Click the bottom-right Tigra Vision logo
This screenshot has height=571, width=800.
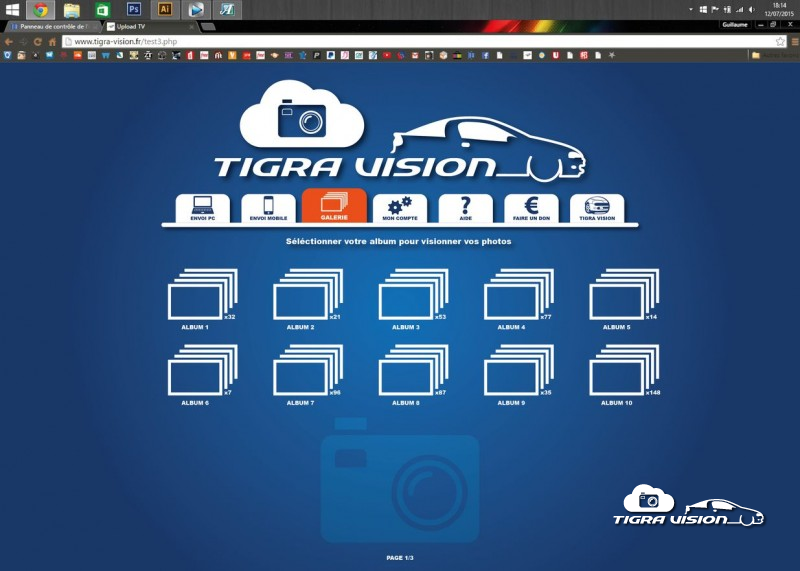(688, 507)
